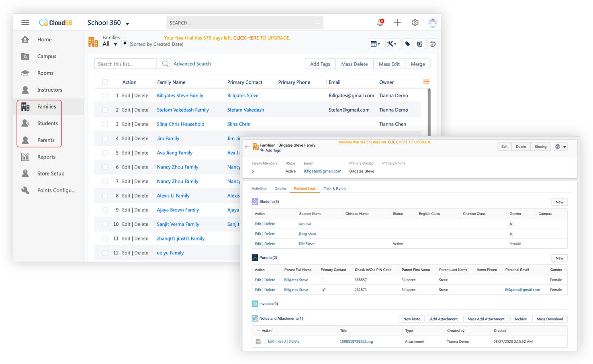This screenshot has height=364, width=593.
Task: Open Rooms in the sidebar
Action: tap(45, 73)
